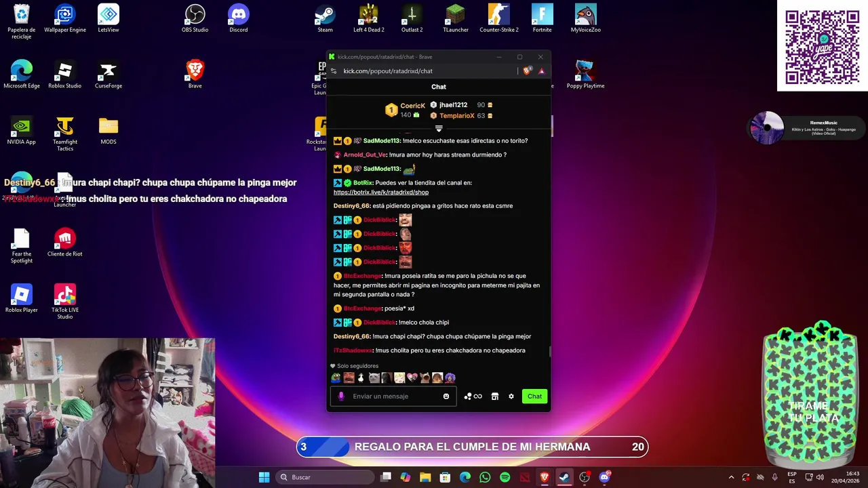Show hidden tray icons chevron
Screen dimensions: 868x488
[731, 477]
